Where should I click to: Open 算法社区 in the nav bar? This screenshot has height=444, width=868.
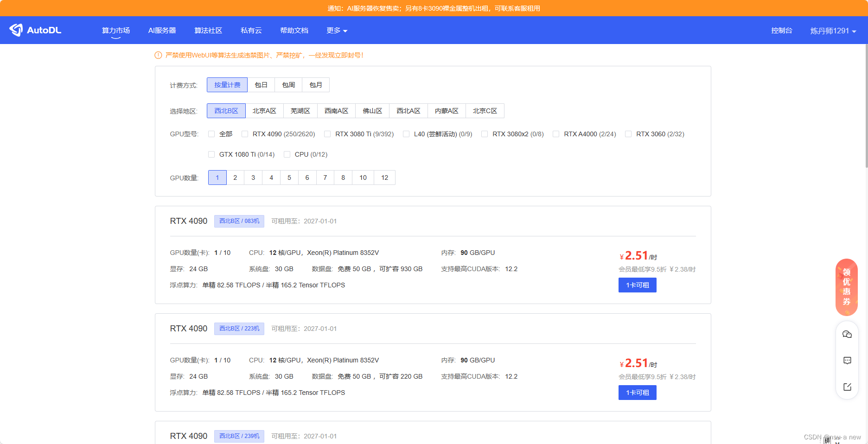[x=208, y=31]
